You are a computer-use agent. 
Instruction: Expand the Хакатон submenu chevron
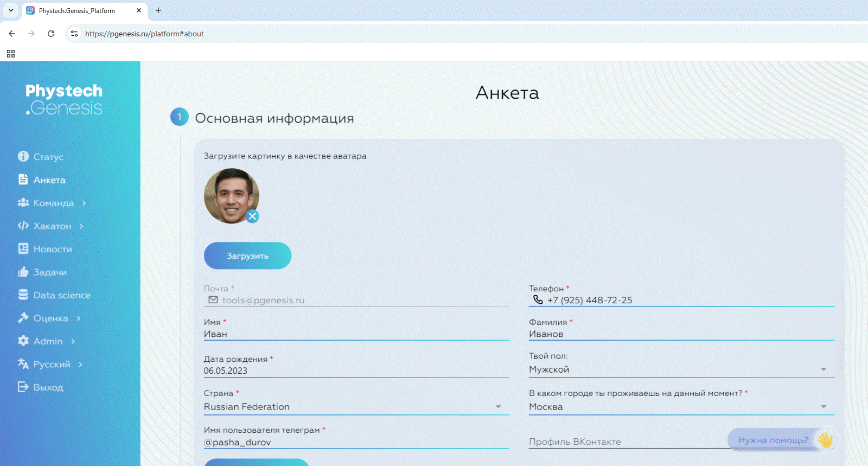pos(81,226)
